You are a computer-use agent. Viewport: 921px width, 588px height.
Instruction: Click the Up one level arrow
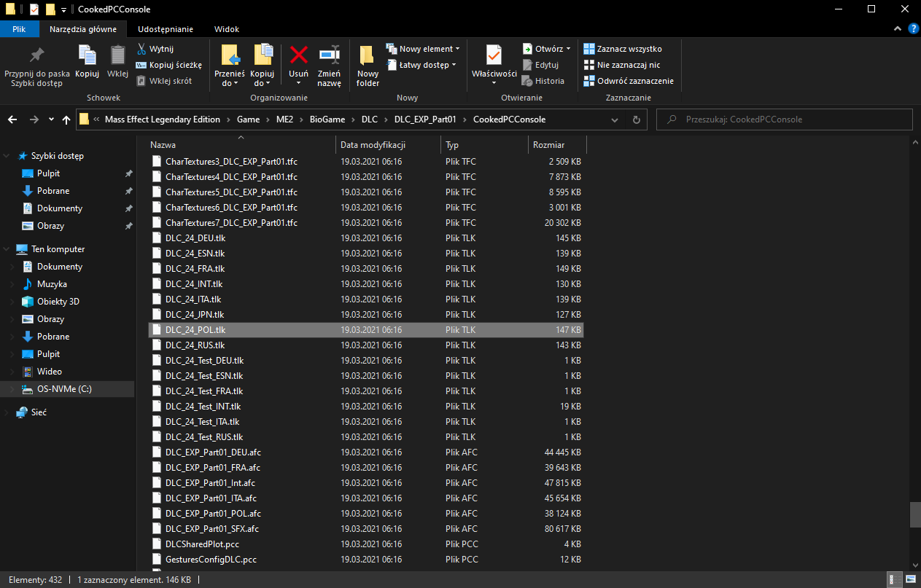pos(66,119)
